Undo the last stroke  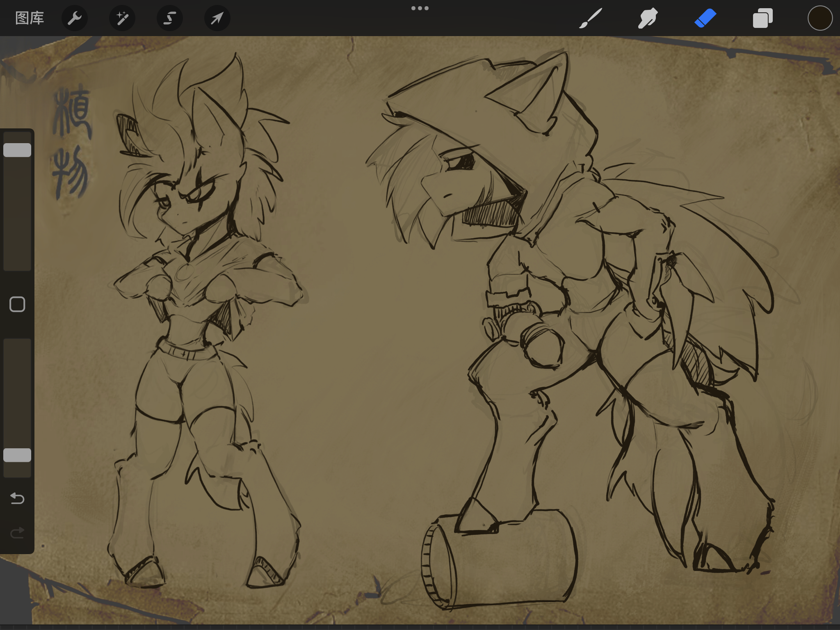pyautogui.click(x=17, y=498)
